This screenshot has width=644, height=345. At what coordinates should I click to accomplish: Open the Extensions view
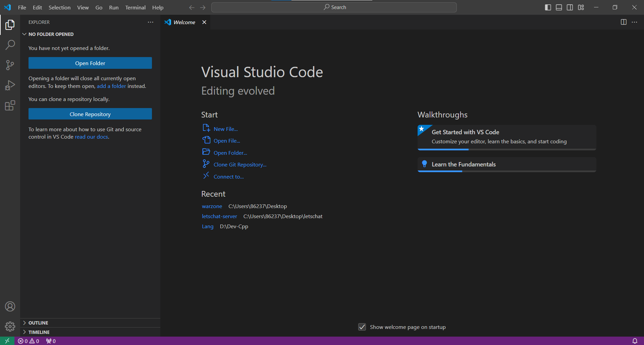tap(10, 106)
